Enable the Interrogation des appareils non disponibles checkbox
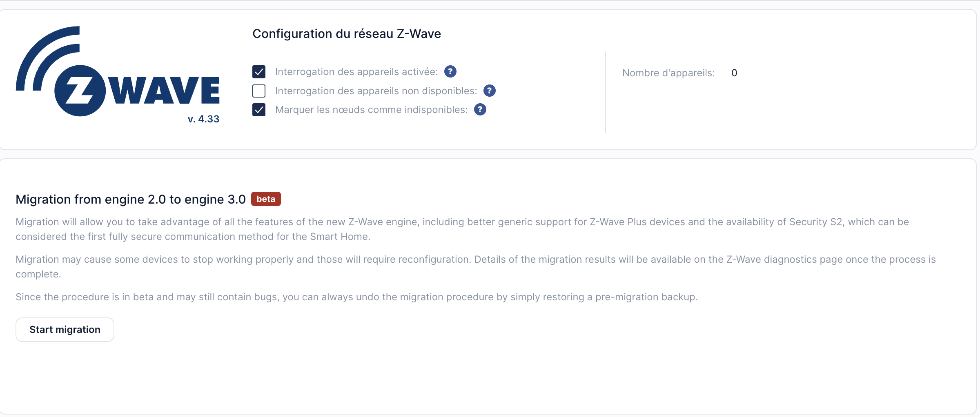Viewport: 980px width, 417px height. point(259,91)
